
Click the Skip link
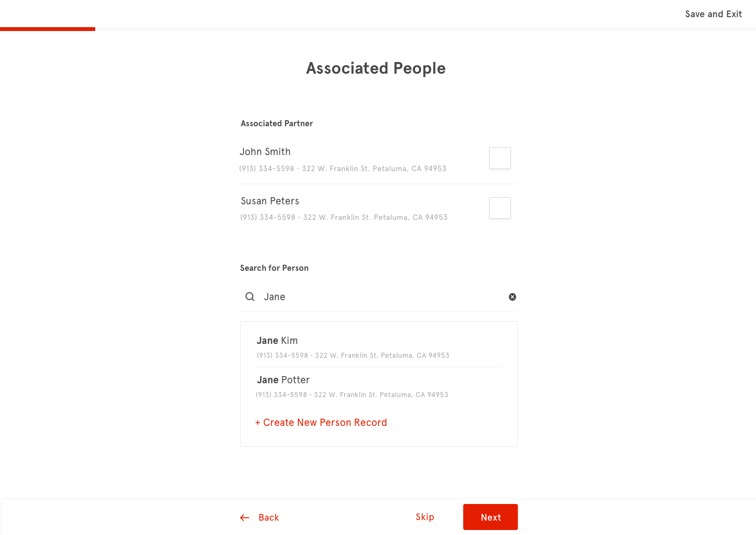pyautogui.click(x=425, y=517)
